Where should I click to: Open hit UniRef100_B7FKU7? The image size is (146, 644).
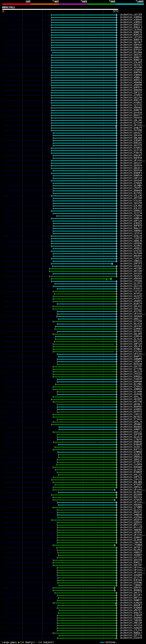[x=131, y=50]
